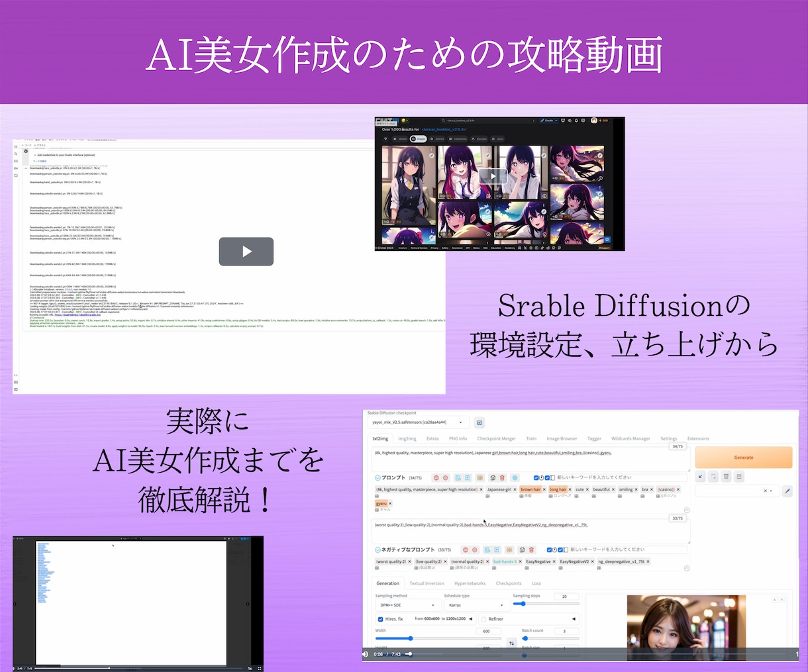Open the Civitai user avatar menu

594,120
